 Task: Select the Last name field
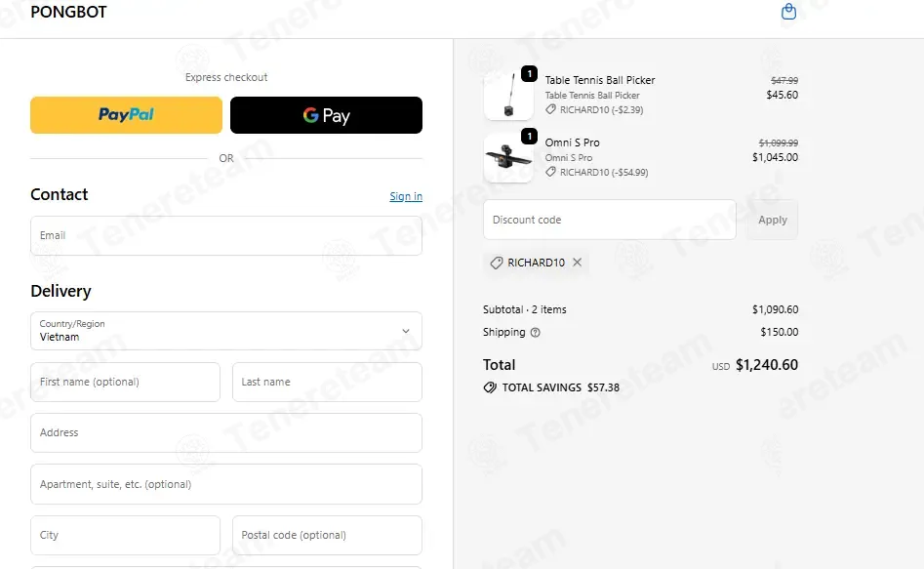point(327,382)
